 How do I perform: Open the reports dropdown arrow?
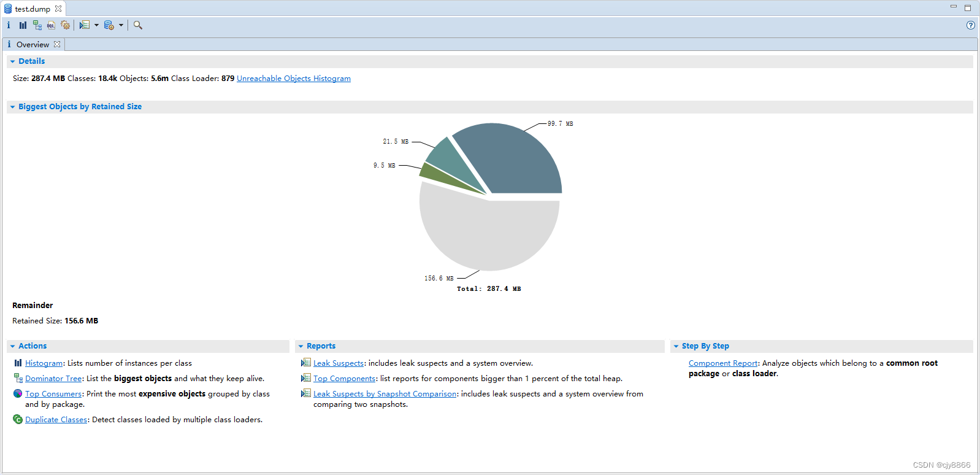point(96,25)
